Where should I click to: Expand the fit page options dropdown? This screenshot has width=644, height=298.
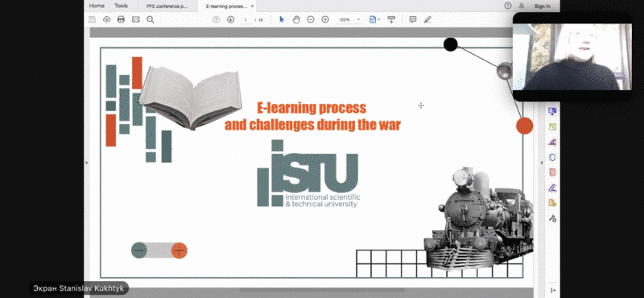(374, 19)
